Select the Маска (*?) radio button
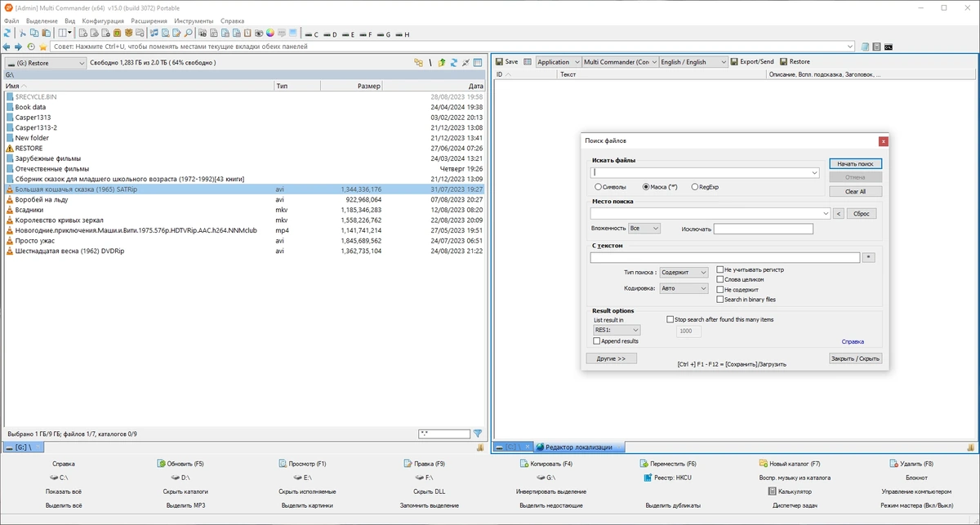Image resolution: width=980 pixels, height=525 pixels. (646, 187)
